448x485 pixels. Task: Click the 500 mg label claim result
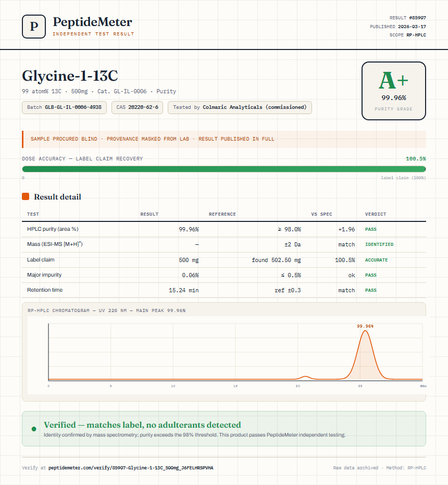tap(189, 260)
